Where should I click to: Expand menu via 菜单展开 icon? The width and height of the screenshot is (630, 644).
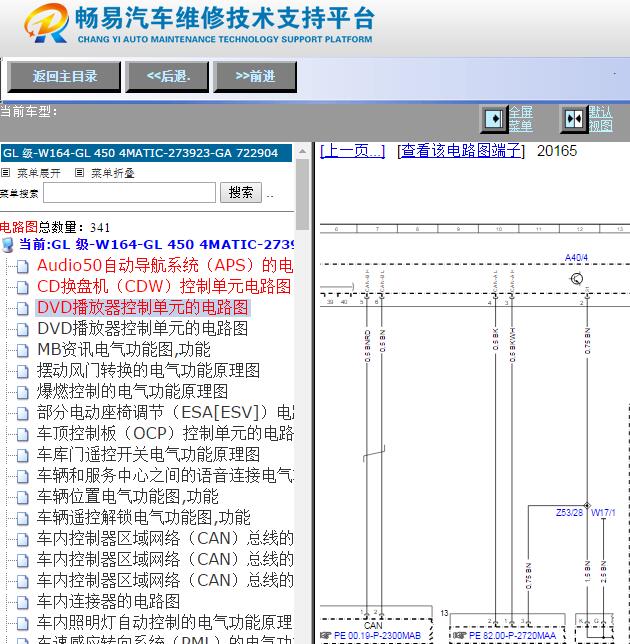5,172
